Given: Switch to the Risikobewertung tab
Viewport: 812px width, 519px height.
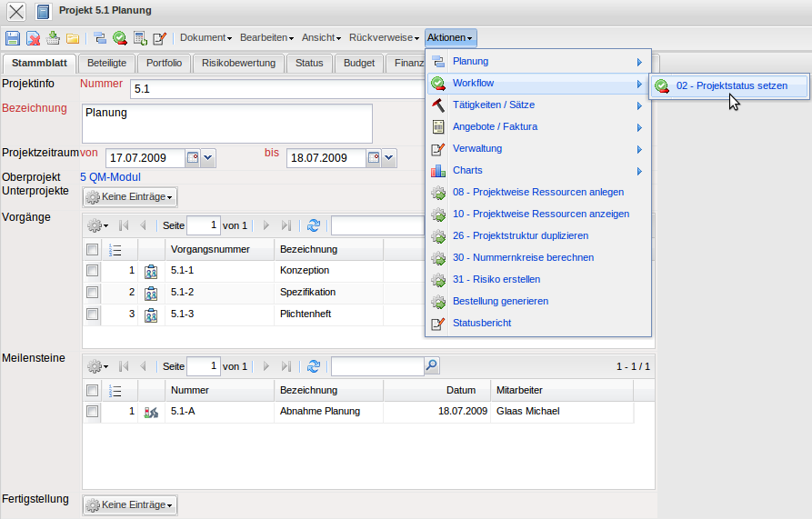Looking at the screenshot, I should coord(239,64).
